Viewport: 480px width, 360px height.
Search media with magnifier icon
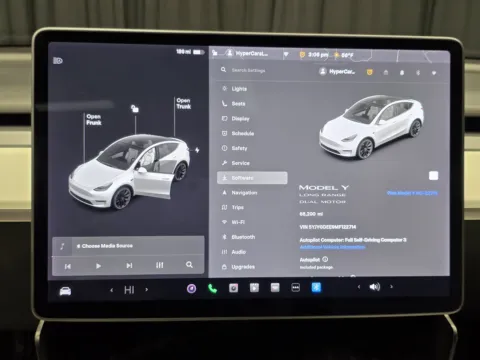click(189, 265)
